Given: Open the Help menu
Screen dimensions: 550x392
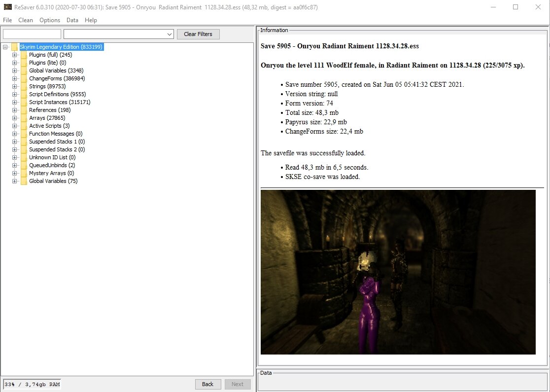Looking at the screenshot, I should coord(91,20).
